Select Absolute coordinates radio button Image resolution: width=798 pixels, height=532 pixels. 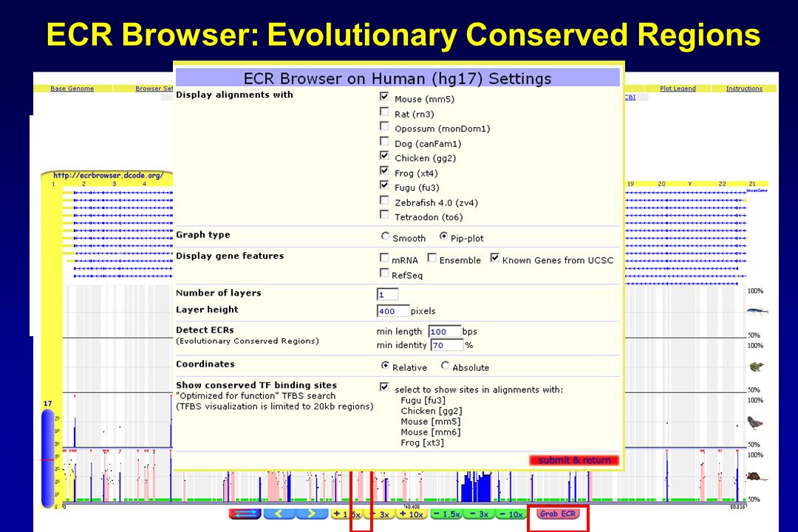(446, 366)
